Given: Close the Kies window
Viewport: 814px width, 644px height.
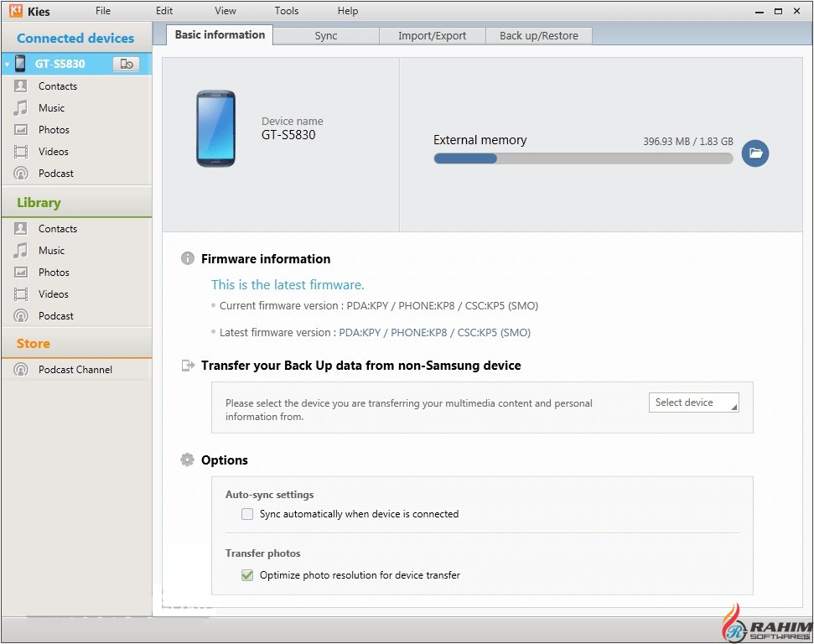Looking at the screenshot, I should 797,11.
